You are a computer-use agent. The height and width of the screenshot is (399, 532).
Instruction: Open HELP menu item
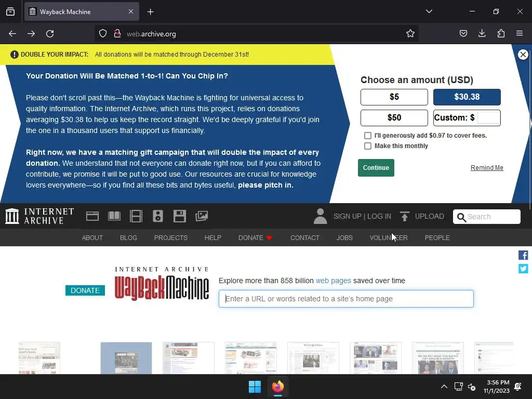point(212,238)
